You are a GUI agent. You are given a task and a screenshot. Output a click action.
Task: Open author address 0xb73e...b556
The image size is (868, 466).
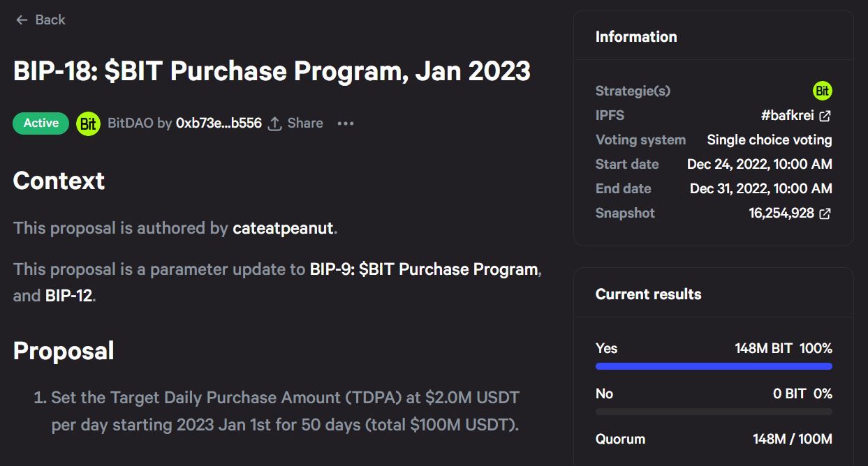coord(219,123)
